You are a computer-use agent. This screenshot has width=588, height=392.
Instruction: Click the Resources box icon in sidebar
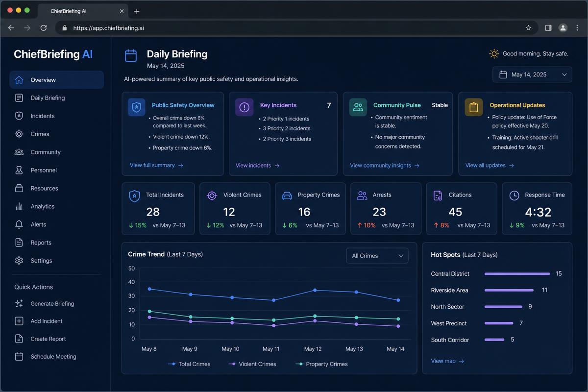(19, 188)
